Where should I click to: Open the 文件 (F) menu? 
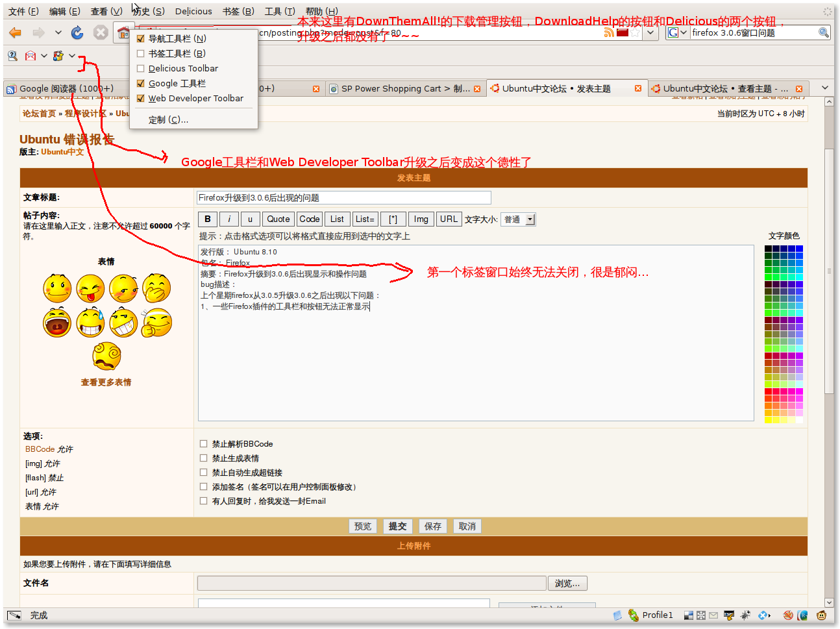click(23, 11)
